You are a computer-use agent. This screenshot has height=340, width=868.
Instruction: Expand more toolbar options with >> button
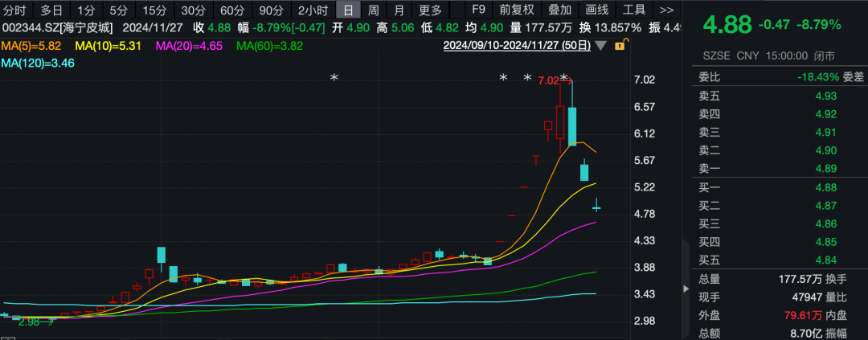[x=665, y=10]
